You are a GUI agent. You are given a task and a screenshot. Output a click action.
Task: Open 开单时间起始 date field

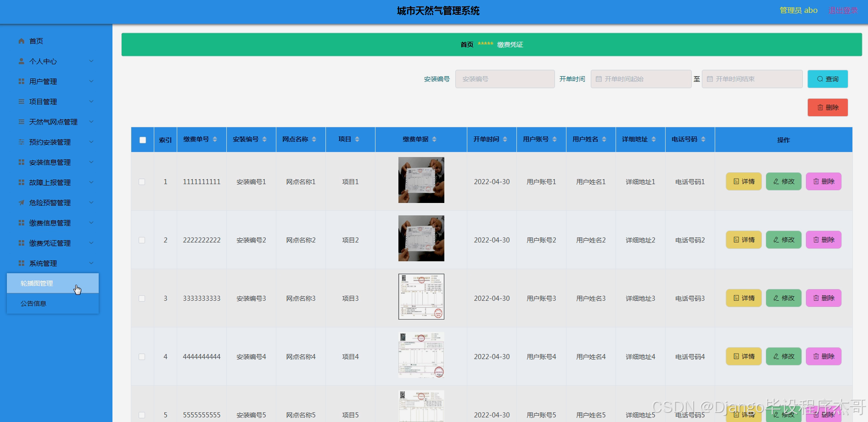(x=641, y=79)
